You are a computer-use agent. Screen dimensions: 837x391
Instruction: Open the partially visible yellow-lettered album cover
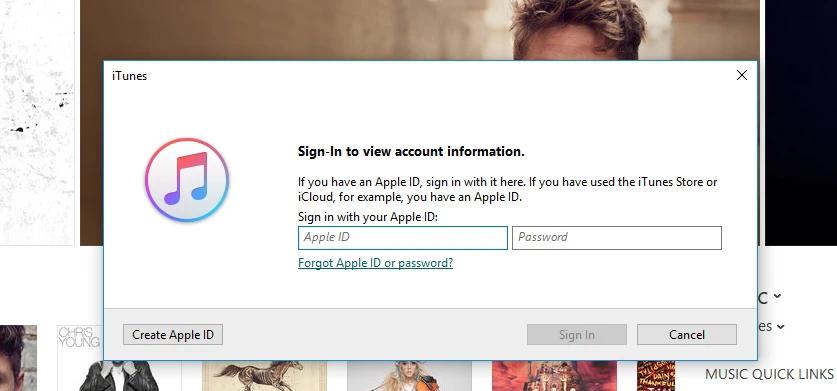656,376
